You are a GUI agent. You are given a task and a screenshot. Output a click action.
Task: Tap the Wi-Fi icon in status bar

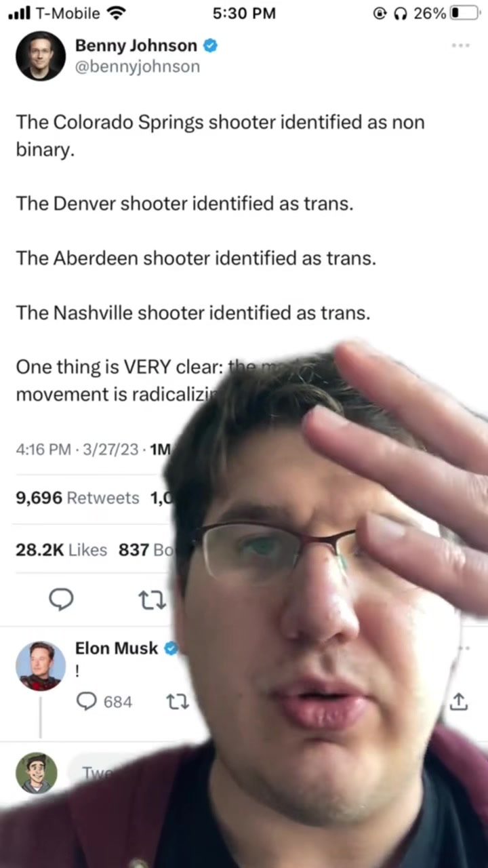pyautogui.click(x=117, y=14)
